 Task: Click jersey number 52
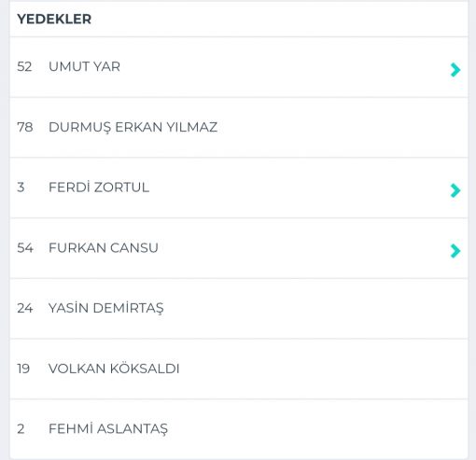click(24, 66)
